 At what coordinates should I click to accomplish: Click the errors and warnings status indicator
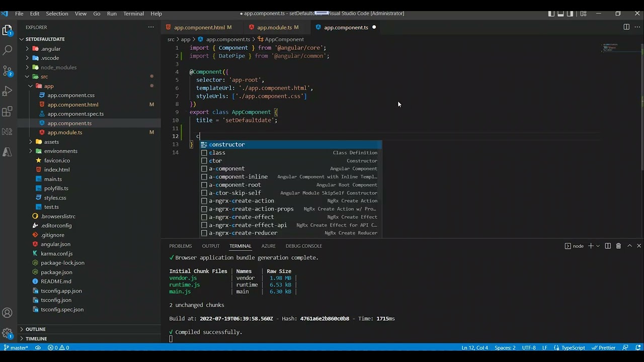(58, 347)
